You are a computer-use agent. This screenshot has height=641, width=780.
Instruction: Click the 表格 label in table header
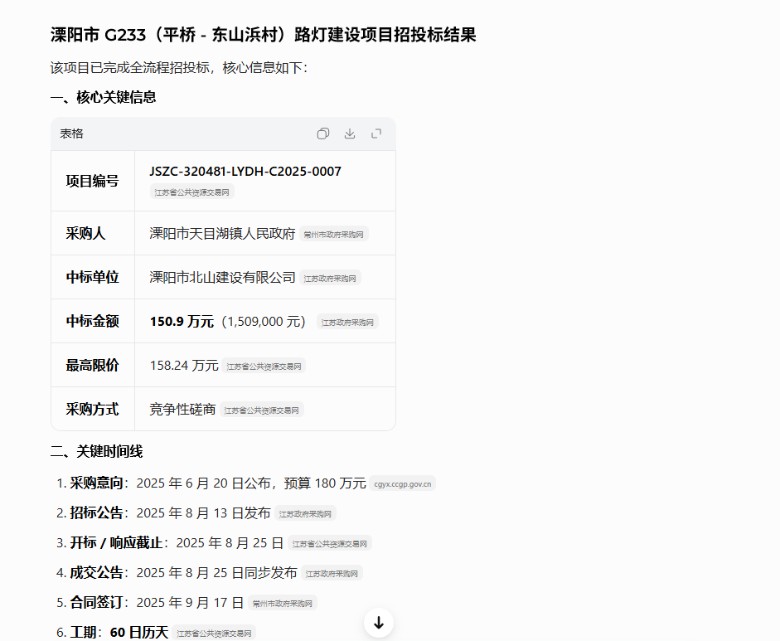coord(72,134)
